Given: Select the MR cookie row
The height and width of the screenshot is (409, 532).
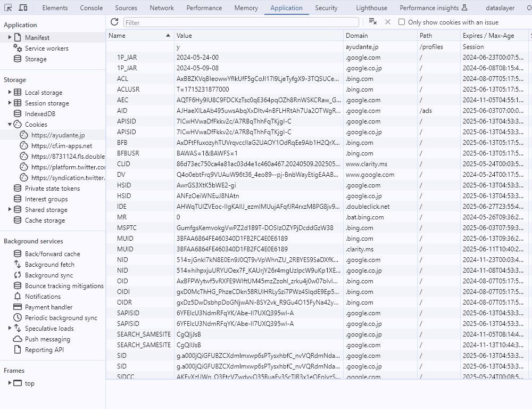Looking at the screenshot, I should [x=318, y=217].
